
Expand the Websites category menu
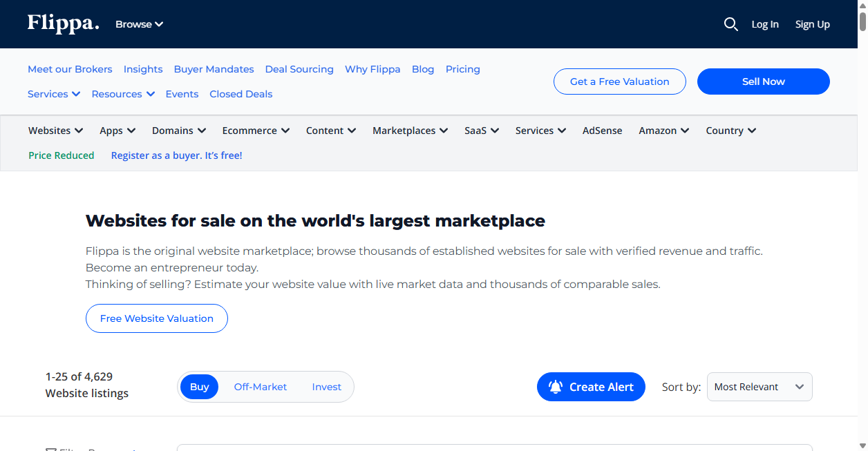tap(56, 131)
